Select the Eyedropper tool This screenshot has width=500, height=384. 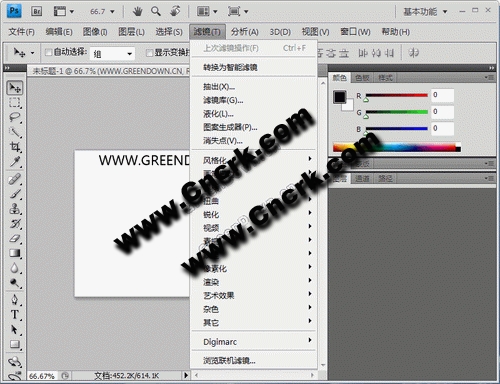tap(15, 162)
